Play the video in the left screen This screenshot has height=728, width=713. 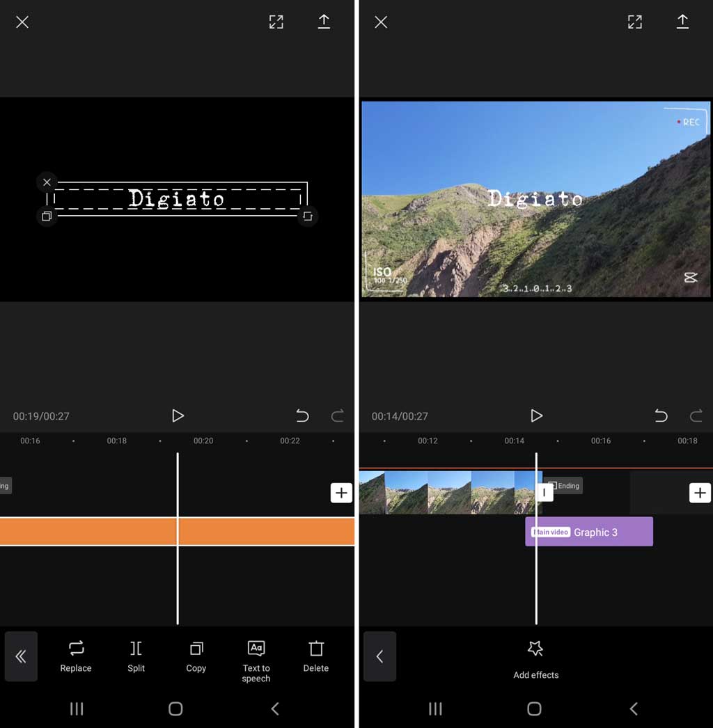click(x=178, y=416)
